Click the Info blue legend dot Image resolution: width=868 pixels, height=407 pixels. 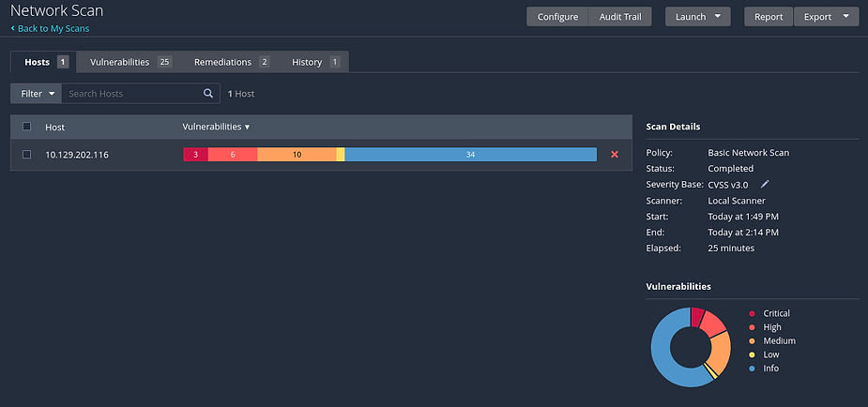pos(752,369)
